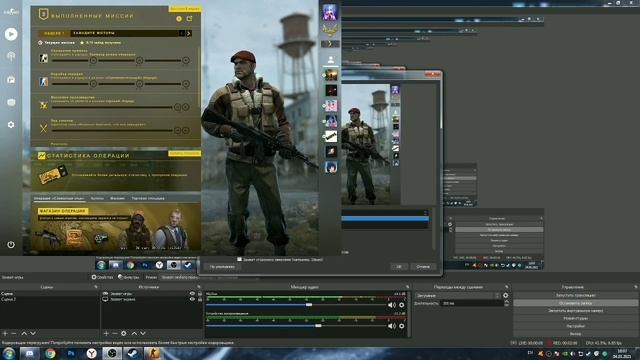Undock the Scenes panel icon
The width and height of the screenshot is (640, 360).
tap(96, 287)
